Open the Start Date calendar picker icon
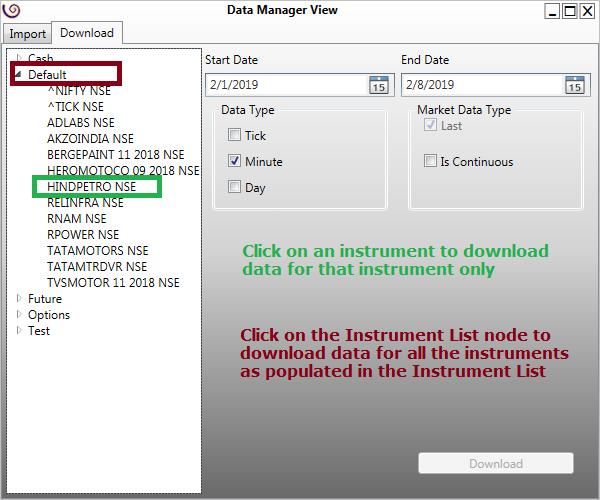The image size is (600, 500). [x=378, y=85]
